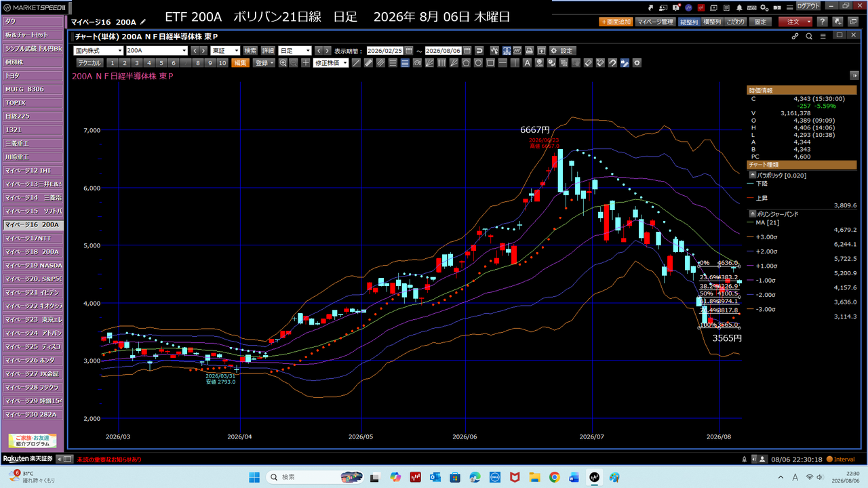The width and height of the screenshot is (868, 488).
Task: Click the 詳細 details button
Action: (x=269, y=51)
